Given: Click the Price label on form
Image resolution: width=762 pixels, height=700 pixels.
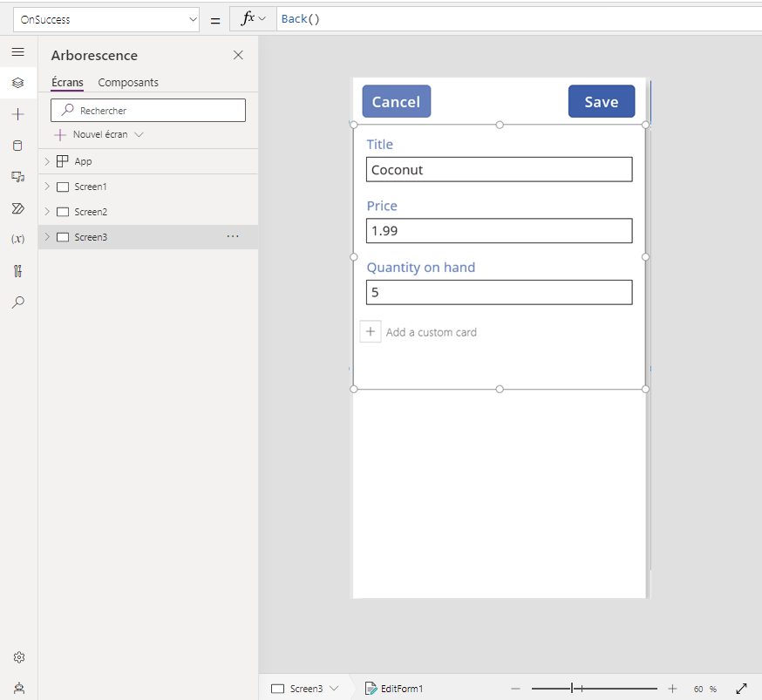Looking at the screenshot, I should click(x=382, y=206).
